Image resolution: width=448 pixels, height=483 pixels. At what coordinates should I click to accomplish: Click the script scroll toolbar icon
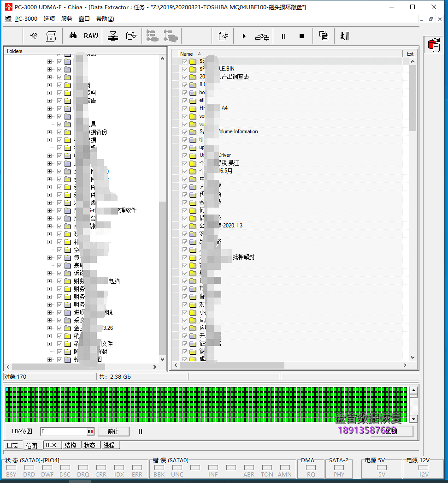click(51, 36)
